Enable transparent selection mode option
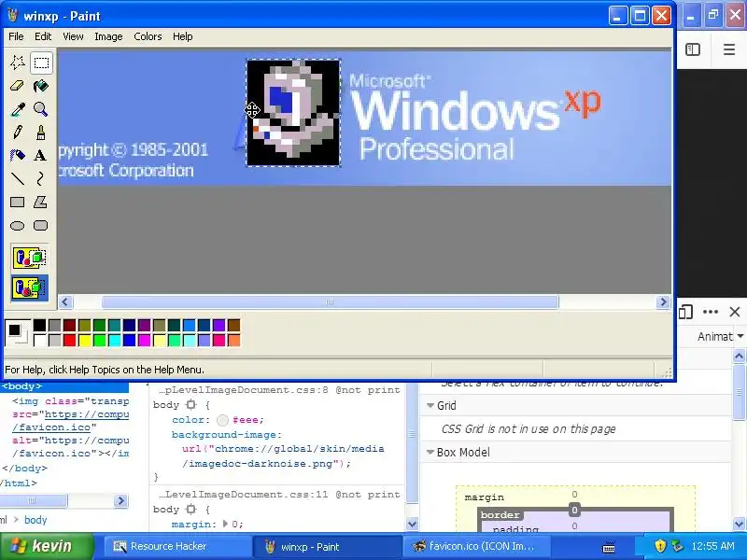747x560 pixels. pyautogui.click(x=30, y=287)
